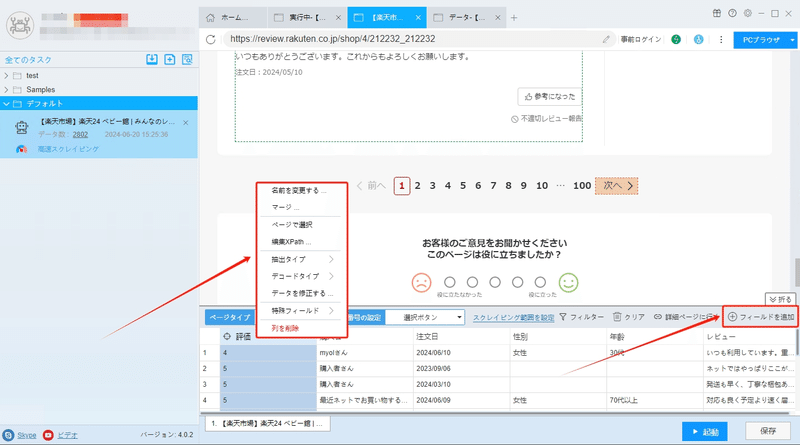Collapse the data panel with 折る button
This screenshot has width=800, height=445.
click(x=780, y=300)
